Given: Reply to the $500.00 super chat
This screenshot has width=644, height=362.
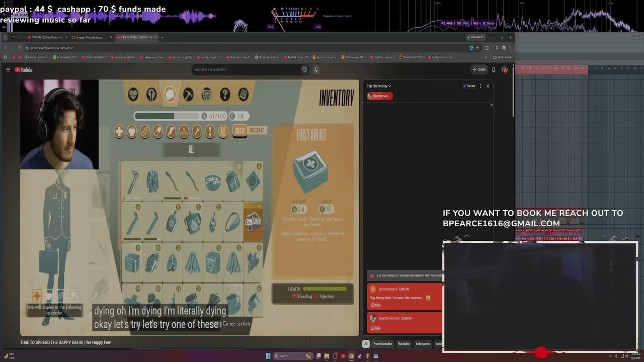Looking at the screenshot, I should coord(376,328).
